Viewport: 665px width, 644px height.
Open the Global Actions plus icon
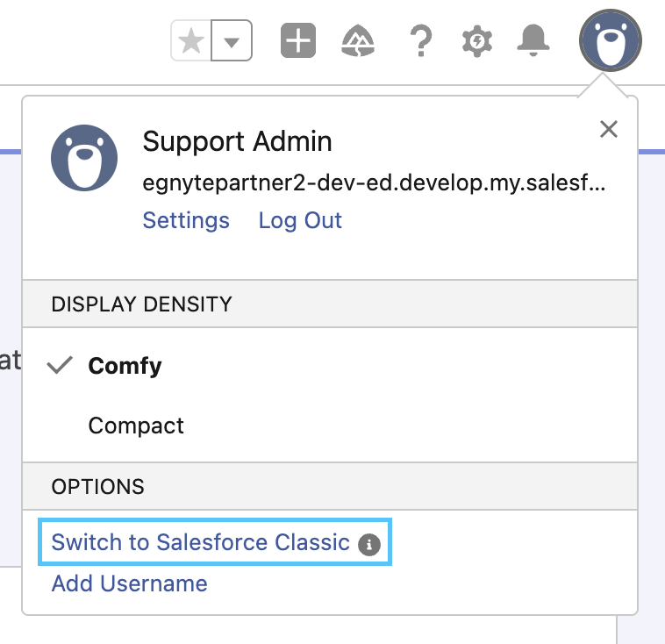pyautogui.click(x=298, y=40)
